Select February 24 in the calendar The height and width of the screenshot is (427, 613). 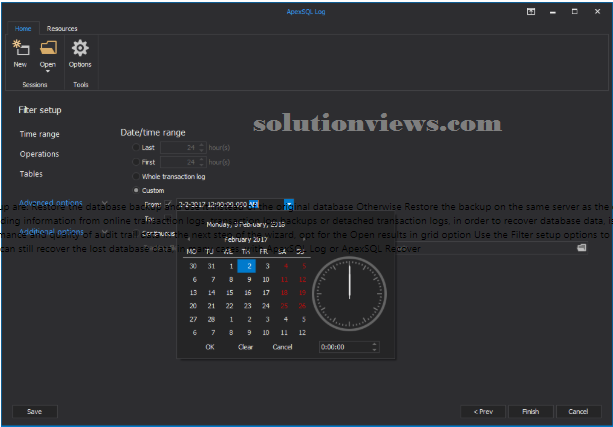pos(266,306)
